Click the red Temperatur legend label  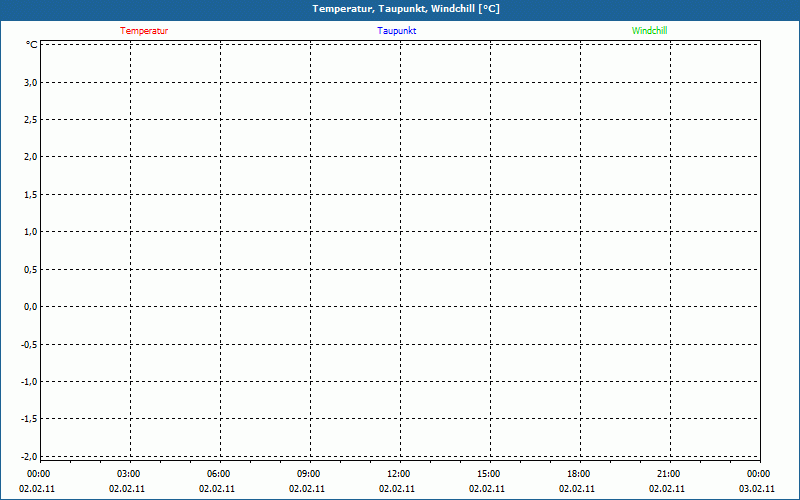click(x=144, y=31)
